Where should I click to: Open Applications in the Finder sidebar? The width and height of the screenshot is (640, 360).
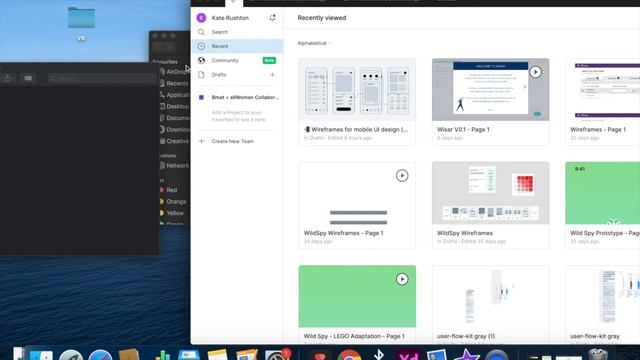pos(174,95)
